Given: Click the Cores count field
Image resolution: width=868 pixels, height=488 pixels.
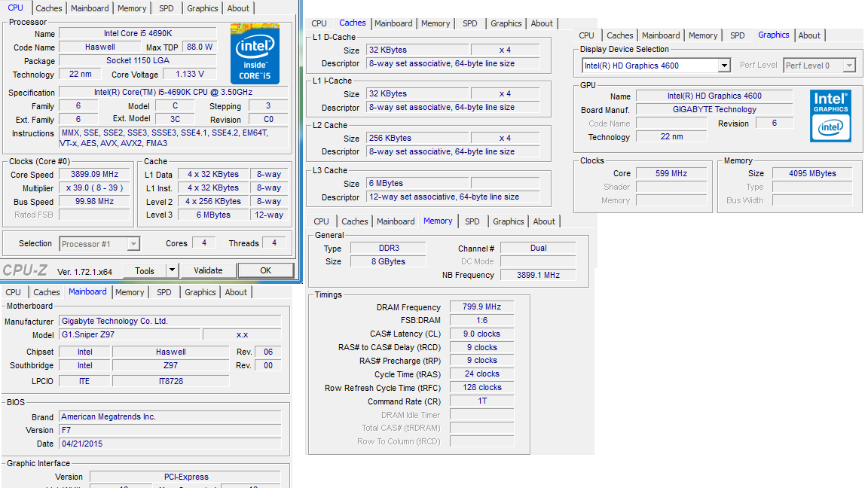Looking at the screenshot, I should click(x=204, y=242).
